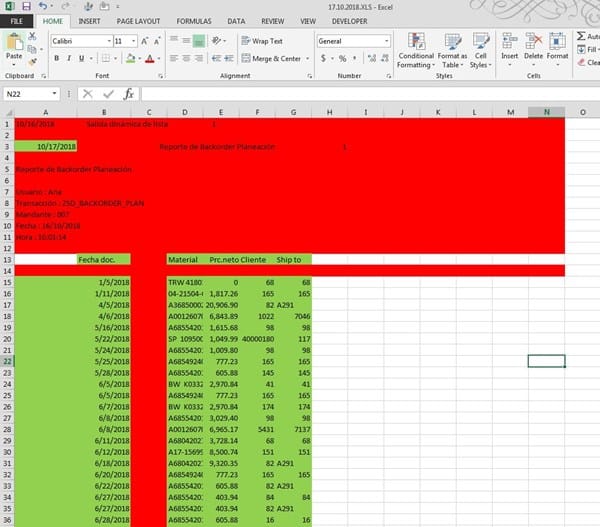The image size is (600, 527).
Task: Click the Fill Color paint bucket icon
Action: tap(130, 58)
